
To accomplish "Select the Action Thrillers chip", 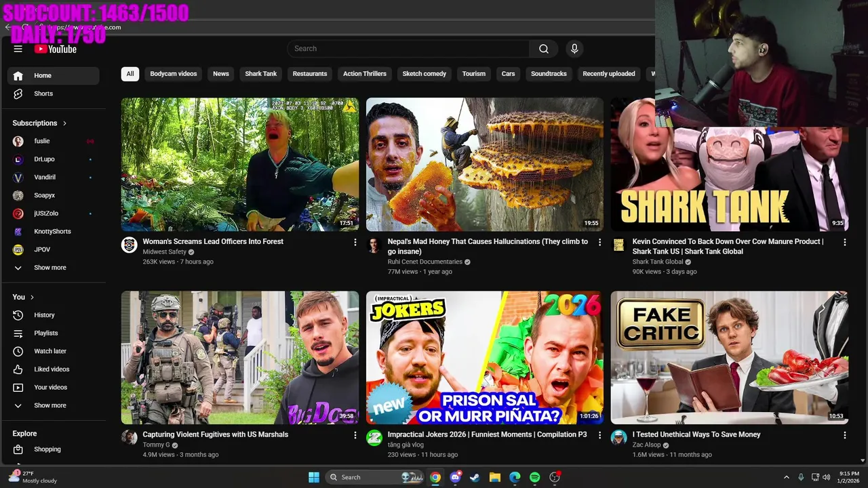I will (x=365, y=74).
